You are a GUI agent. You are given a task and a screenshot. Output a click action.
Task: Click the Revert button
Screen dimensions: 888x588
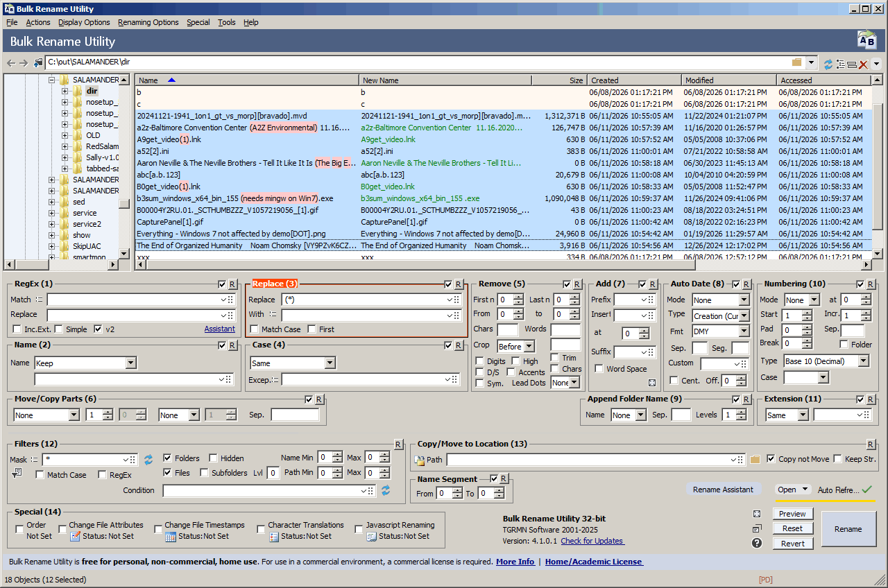click(792, 544)
